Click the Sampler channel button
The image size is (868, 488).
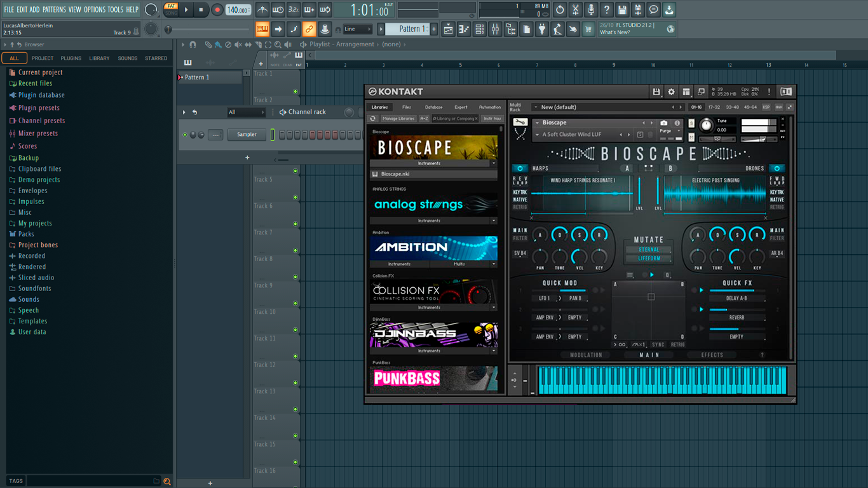tap(247, 135)
